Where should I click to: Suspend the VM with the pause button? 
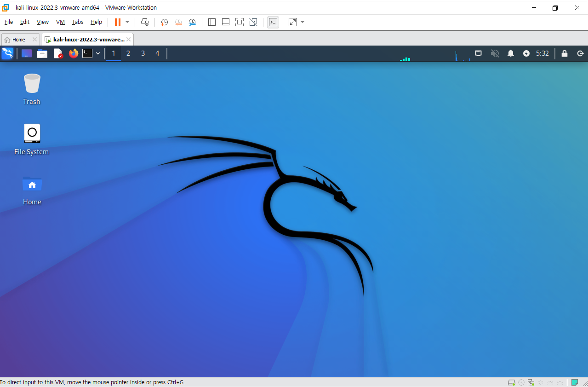point(118,22)
